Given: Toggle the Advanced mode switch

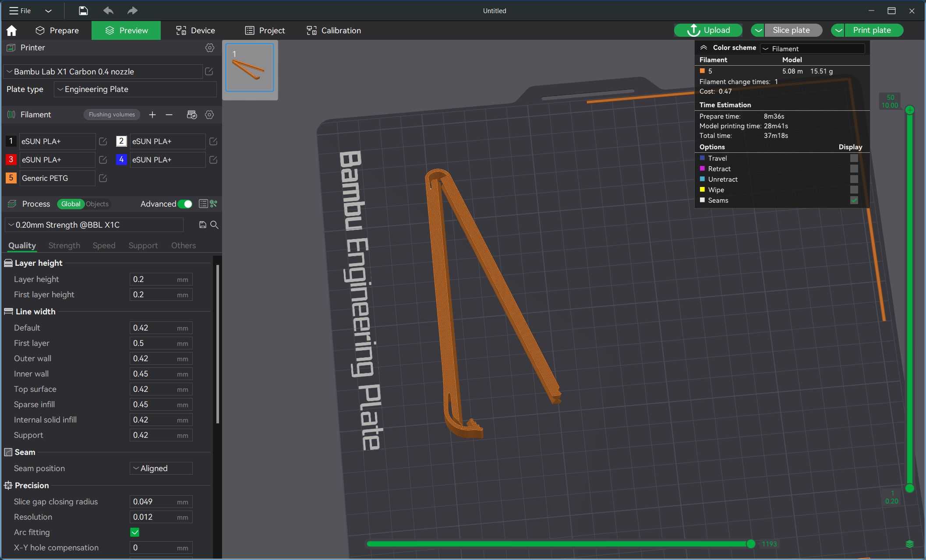Looking at the screenshot, I should [185, 204].
